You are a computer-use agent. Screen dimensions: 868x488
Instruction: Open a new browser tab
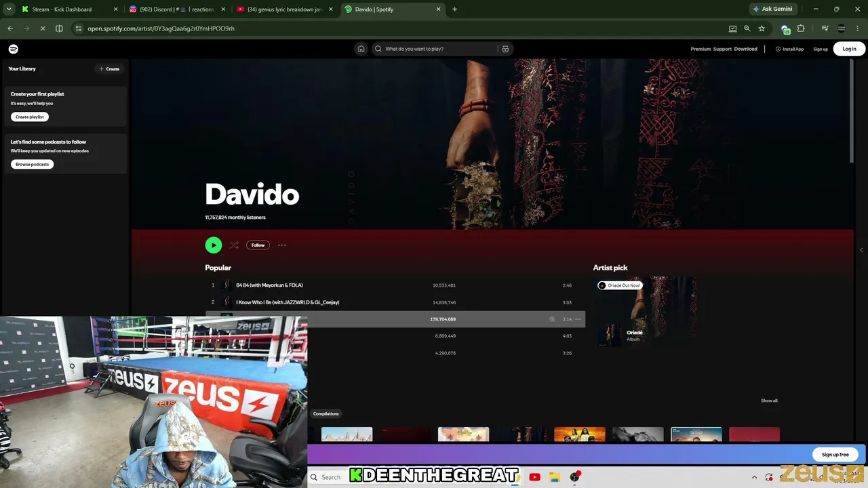(x=454, y=9)
